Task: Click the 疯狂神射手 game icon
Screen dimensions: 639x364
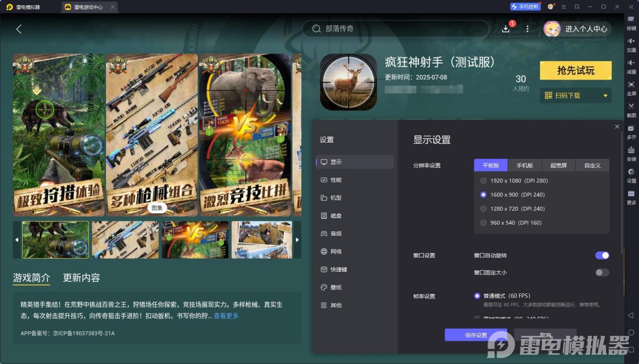Action: [x=348, y=82]
